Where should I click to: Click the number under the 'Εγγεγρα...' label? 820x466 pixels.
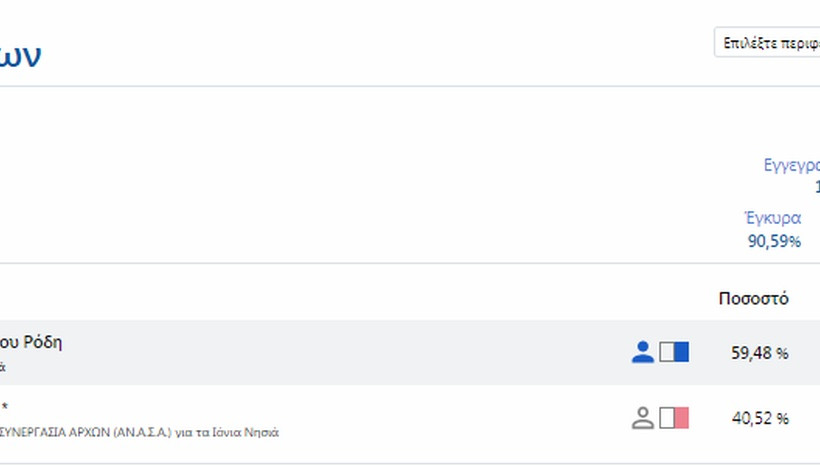pyautogui.click(x=816, y=187)
